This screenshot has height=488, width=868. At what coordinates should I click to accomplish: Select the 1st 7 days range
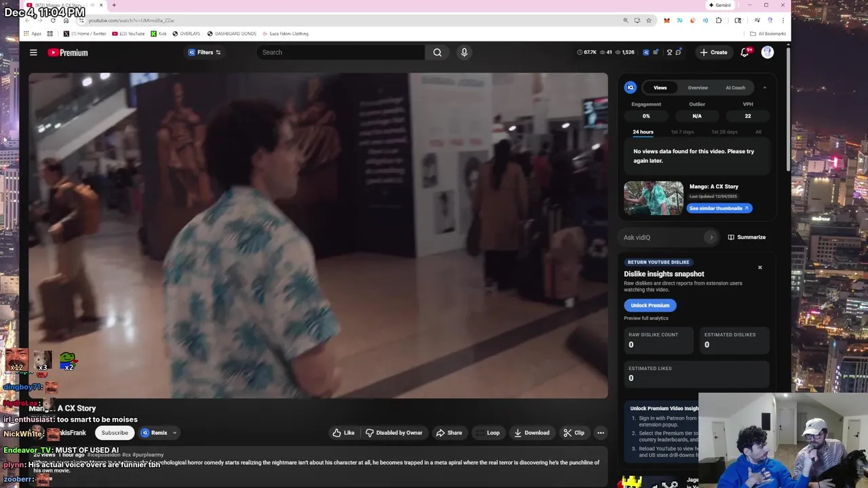click(x=682, y=131)
